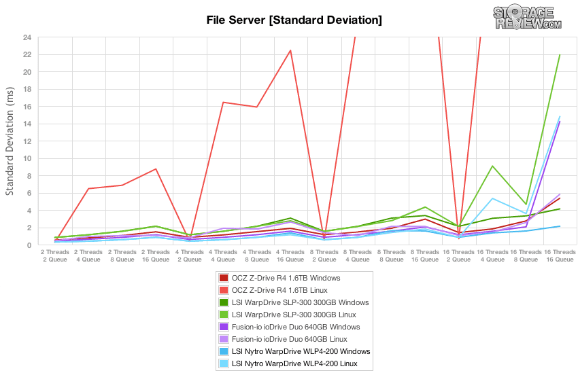Click the chart title File Server [Standard Deviation]
Image resolution: width=578 pixels, height=392 pixels.
point(294,20)
